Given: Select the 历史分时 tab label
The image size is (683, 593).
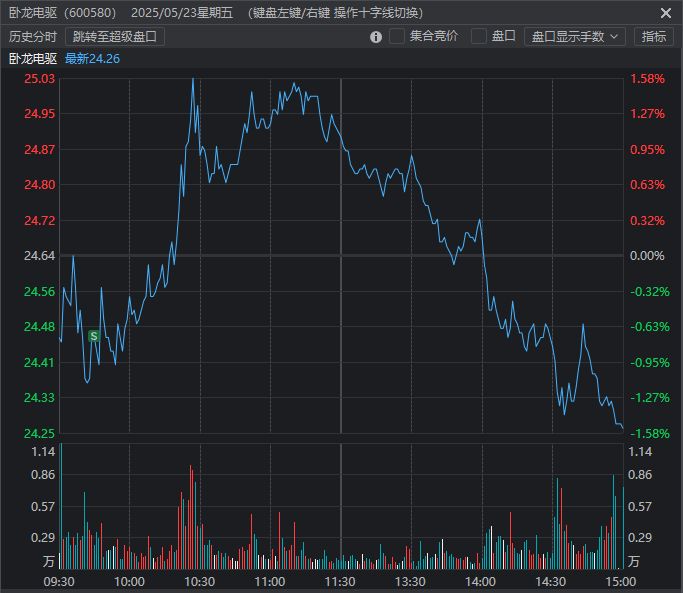Looking at the screenshot, I should [x=33, y=37].
